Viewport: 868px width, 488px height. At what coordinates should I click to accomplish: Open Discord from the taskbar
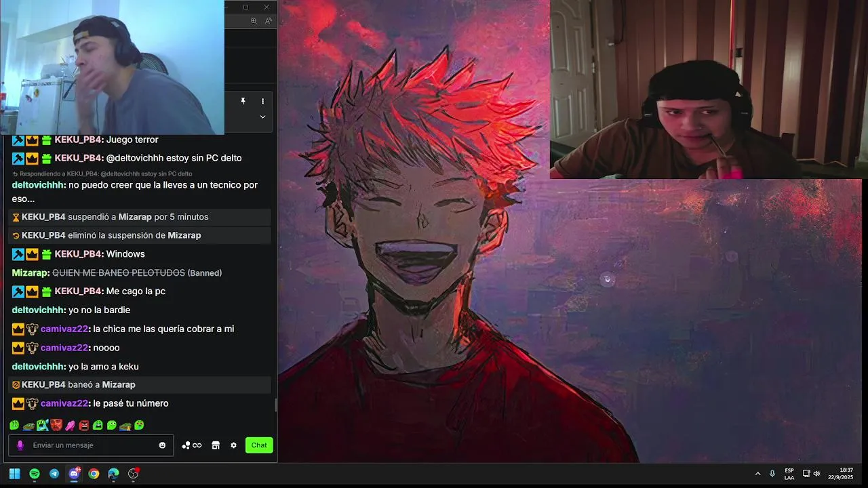pyautogui.click(x=75, y=474)
